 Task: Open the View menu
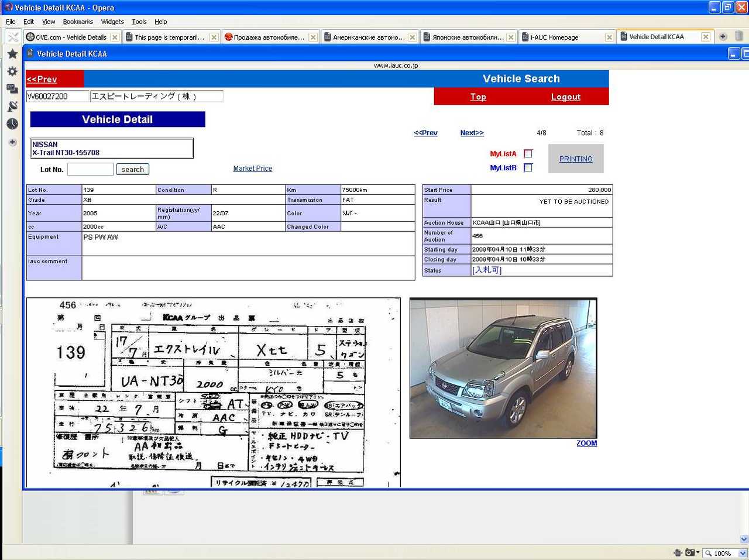click(49, 22)
